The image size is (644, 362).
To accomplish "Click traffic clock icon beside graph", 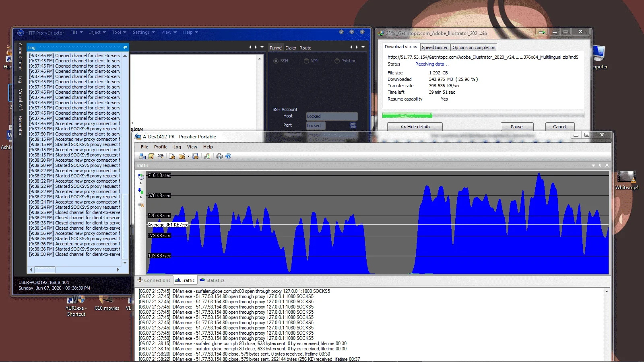I will click(x=141, y=176).
